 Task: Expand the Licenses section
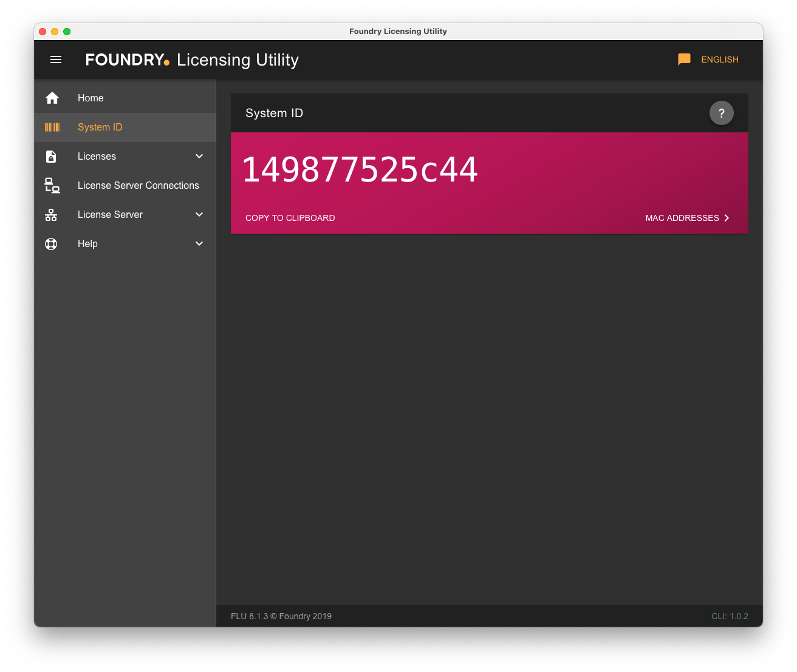click(199, 156)
